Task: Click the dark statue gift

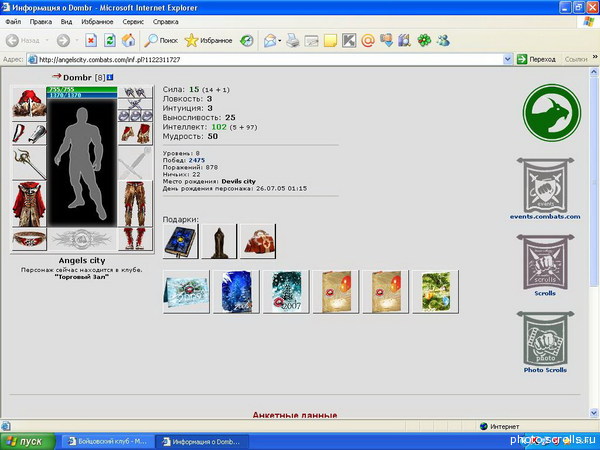Action: pos(219,241)
